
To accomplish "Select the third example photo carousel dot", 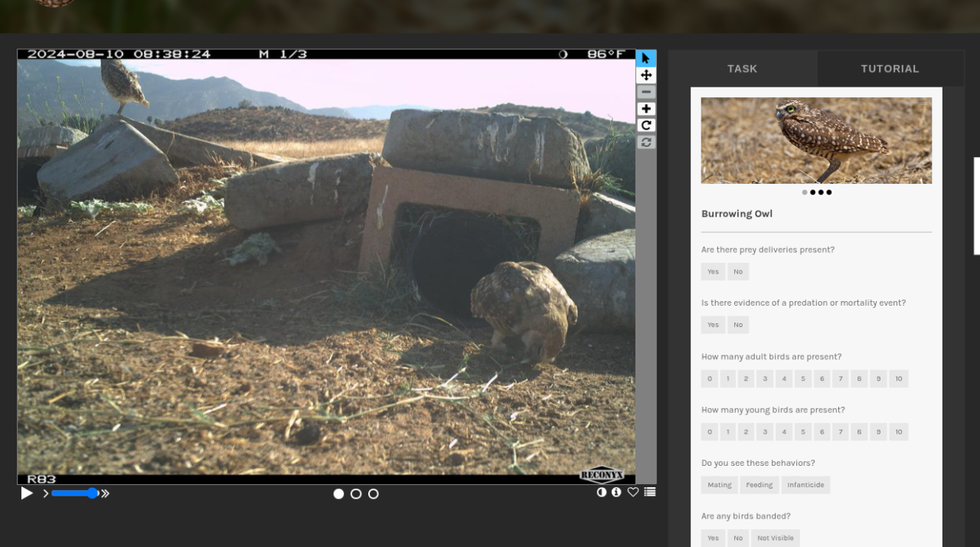I will [x=821, y=192].
